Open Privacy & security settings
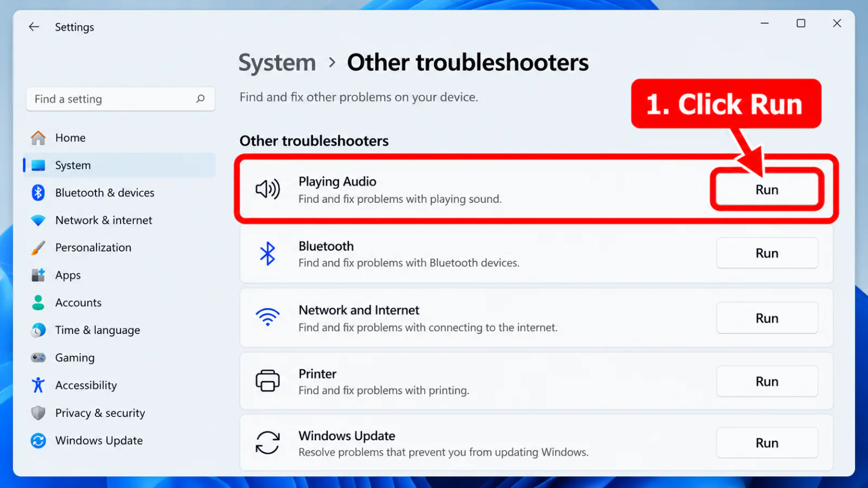Image resolution: width=868 pixels, height=488 pixels. point(119,413)
